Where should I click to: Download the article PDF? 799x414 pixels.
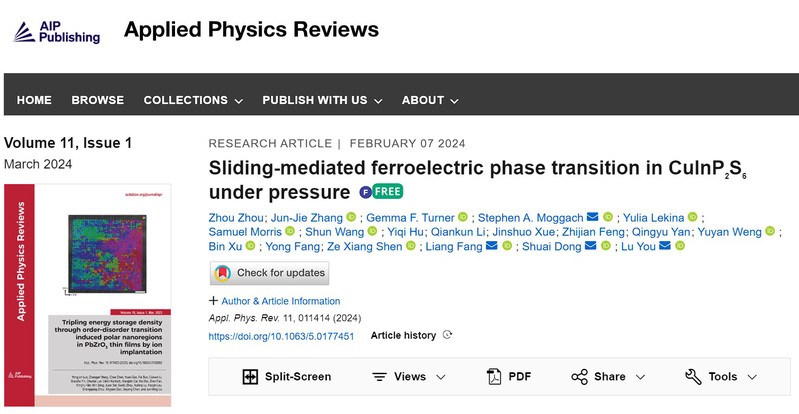[509, 376]
